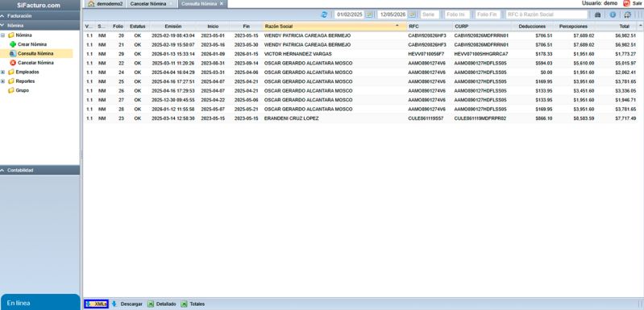Click the SiFacturo.com logo header

39,6
